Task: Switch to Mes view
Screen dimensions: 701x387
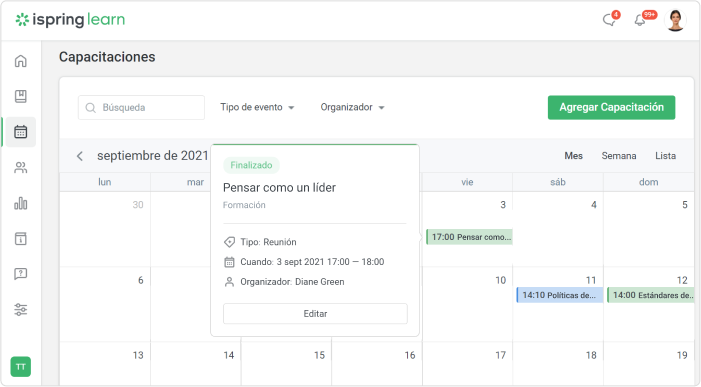Action: coord(573,156)
